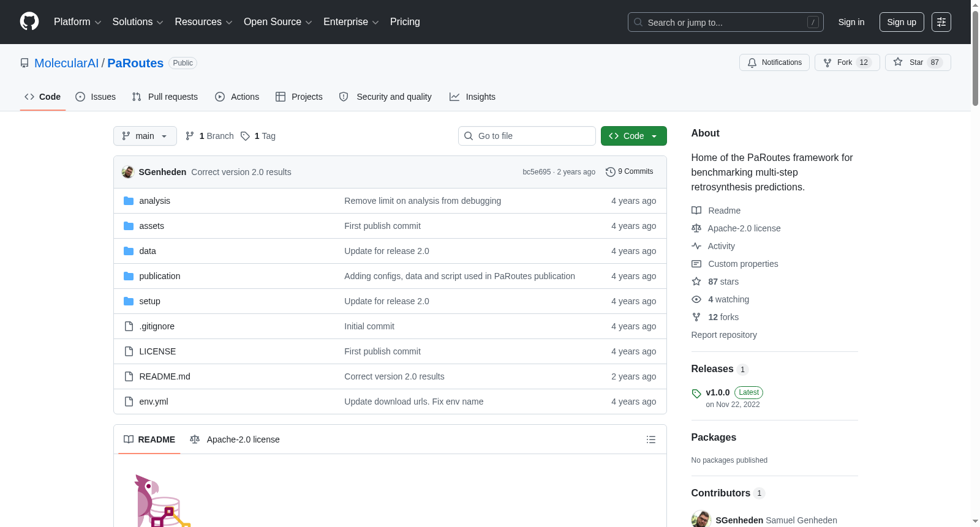Switch to the Projects tab

(x=299, y=97)
